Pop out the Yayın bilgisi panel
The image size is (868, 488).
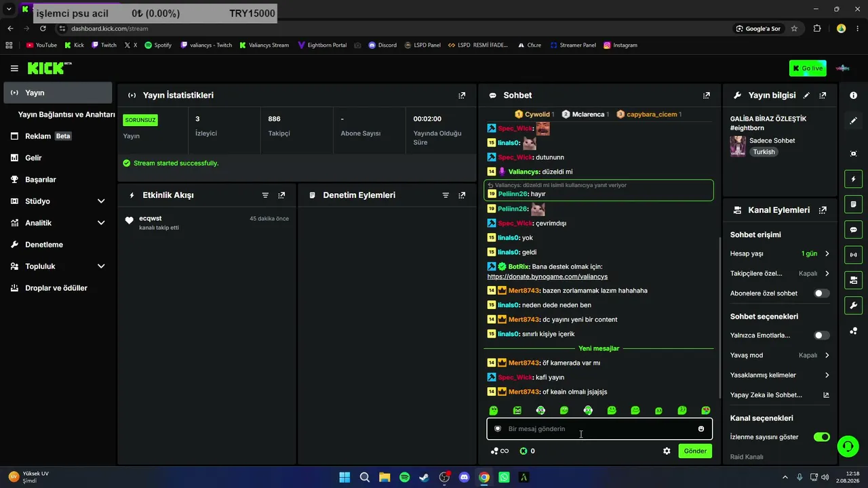(x=823, y=96)
